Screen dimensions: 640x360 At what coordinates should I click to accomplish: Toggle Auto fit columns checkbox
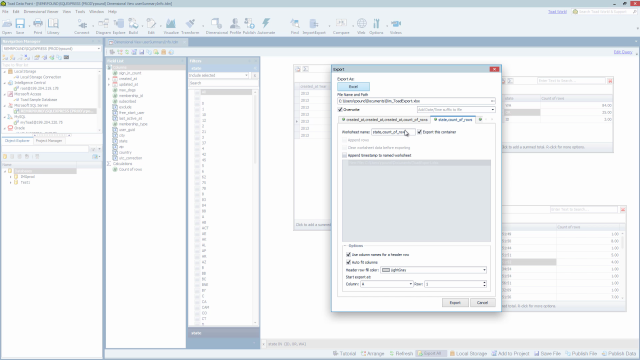349,262
